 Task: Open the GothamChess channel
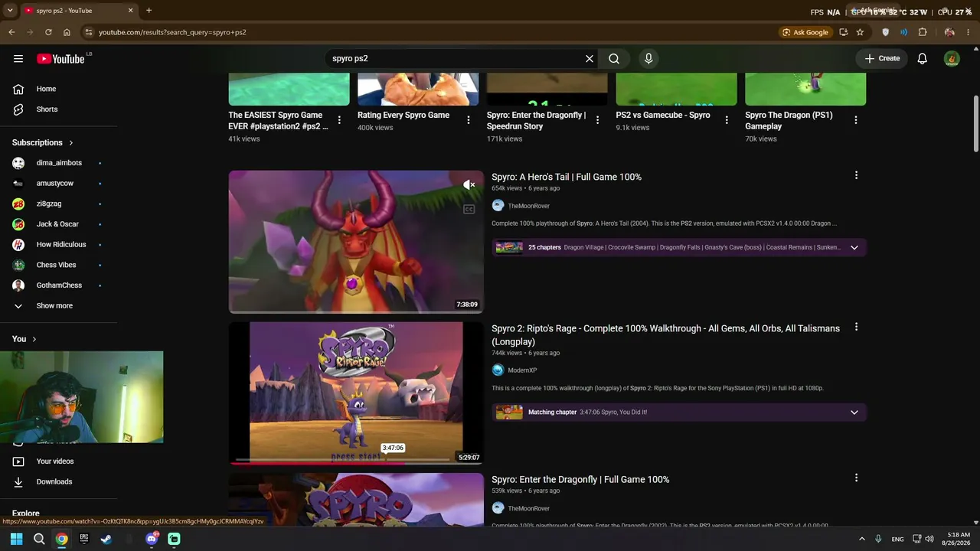[x=58, y=285]
